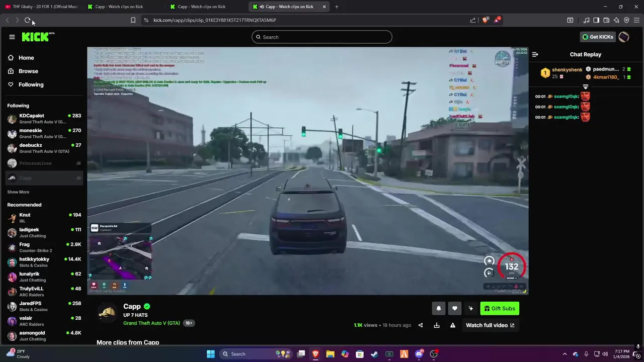Image resolution: width=644 pixels, height=362 pixels.
Task: Open Watch full video link
Action: pos(490,325)
